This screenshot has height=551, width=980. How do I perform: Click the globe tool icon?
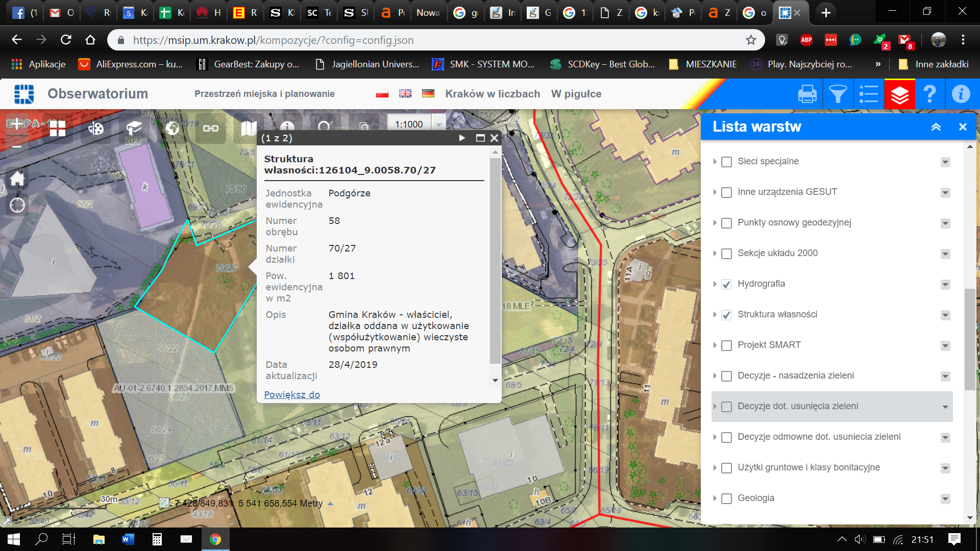(x=173, y=128)
